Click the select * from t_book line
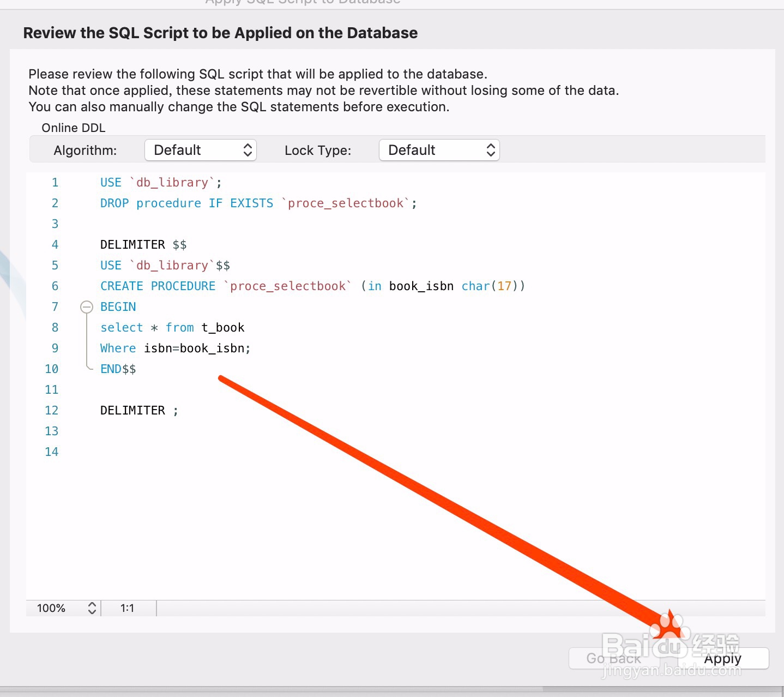 [172, 328]
